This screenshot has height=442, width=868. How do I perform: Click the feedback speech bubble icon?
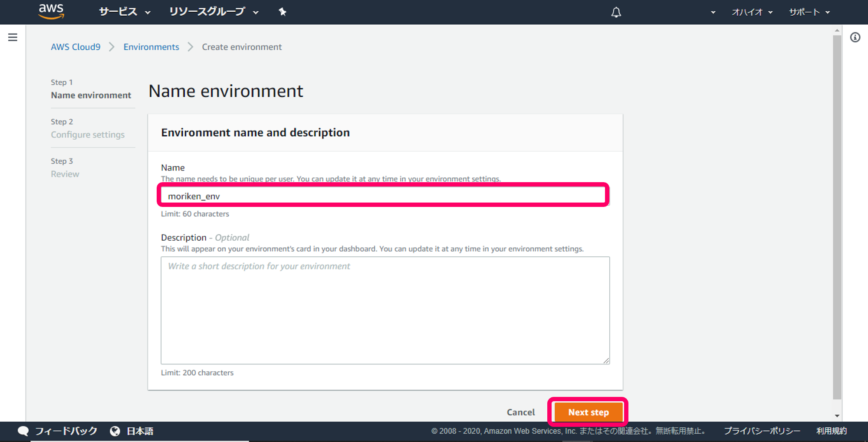(23, 431)
